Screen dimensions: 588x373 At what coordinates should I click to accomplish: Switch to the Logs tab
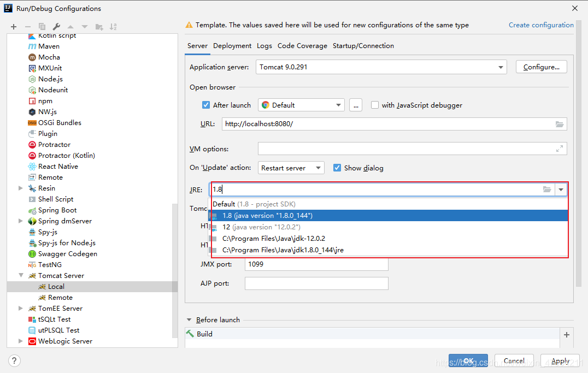tap(264, 46)
